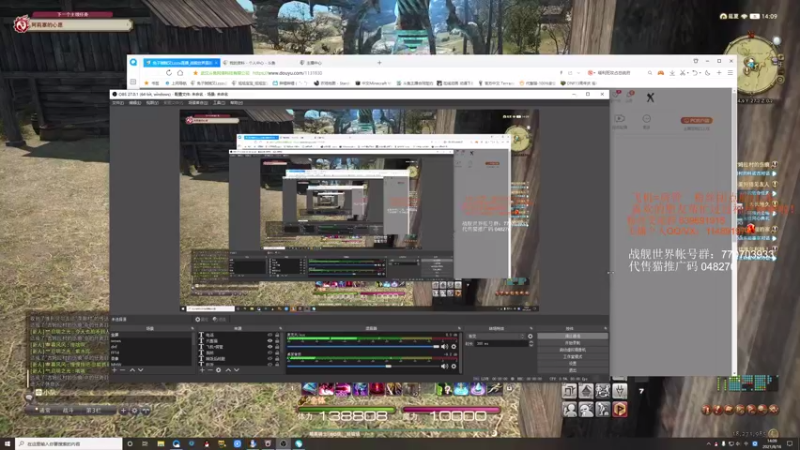The height and width of the screenshot is (450, 800).
Task: Open the scene transition type dropdown
Action: [496, 336]
